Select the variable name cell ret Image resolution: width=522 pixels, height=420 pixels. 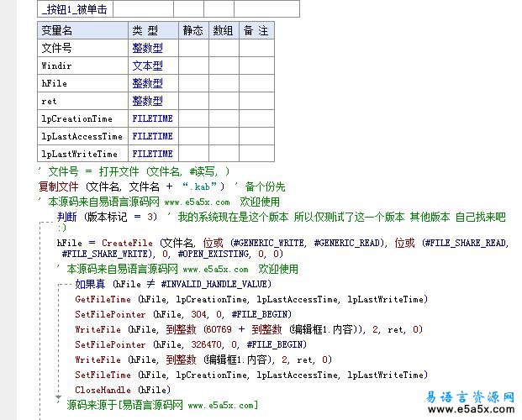[x=83, y=101]
